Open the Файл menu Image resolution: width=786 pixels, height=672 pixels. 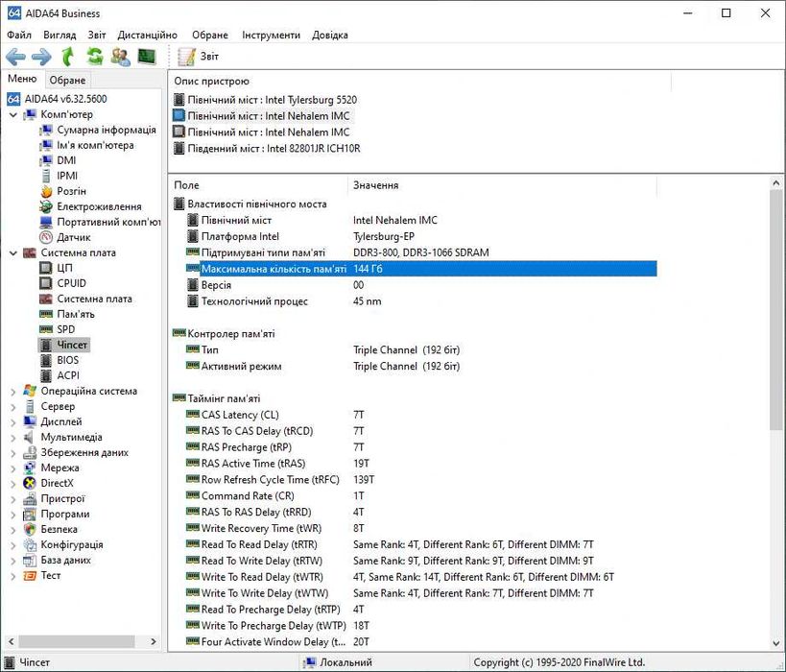point(19,36)
